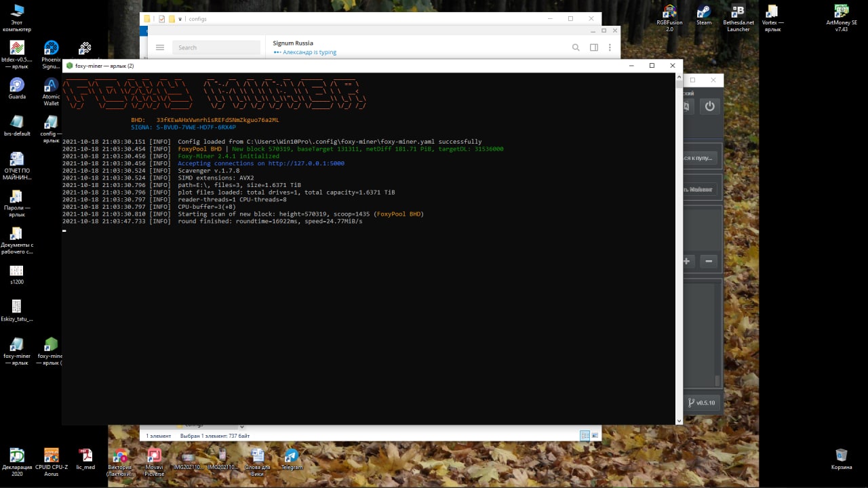The height and width of the screenshot is (488, 868).
Task: Click the power button in the dark app window
Action: [x=709, y=106]
